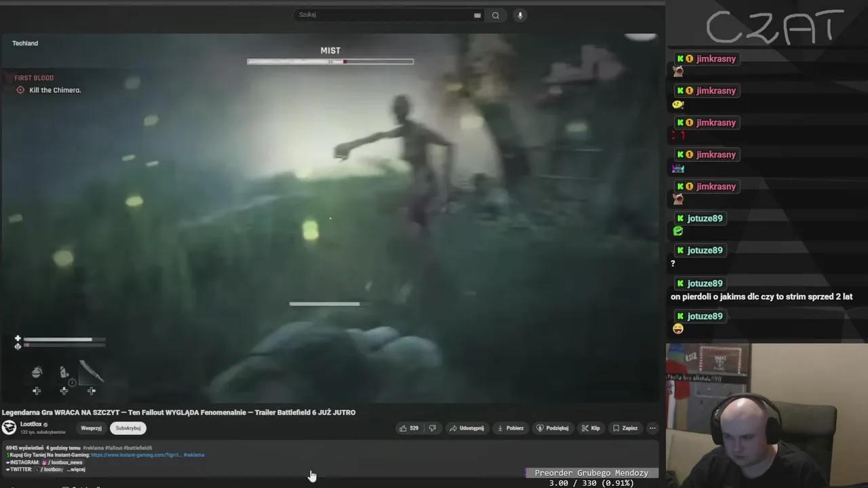
Task: Click '122 tys. subskrybentów' subscriber count
Action: 43,432
